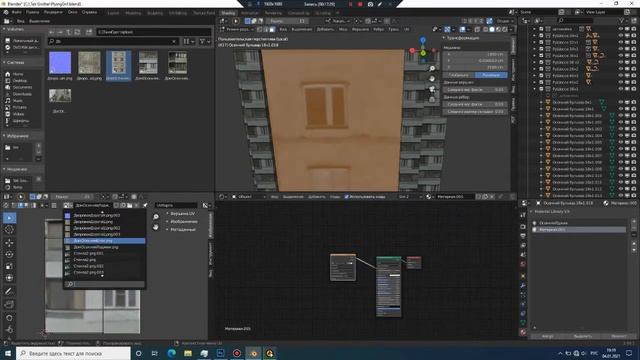Image resolution: width=640 pixels, height=360 pixels.
Task: Toggle camera view in 3D viewport
Action: (432, 89)
